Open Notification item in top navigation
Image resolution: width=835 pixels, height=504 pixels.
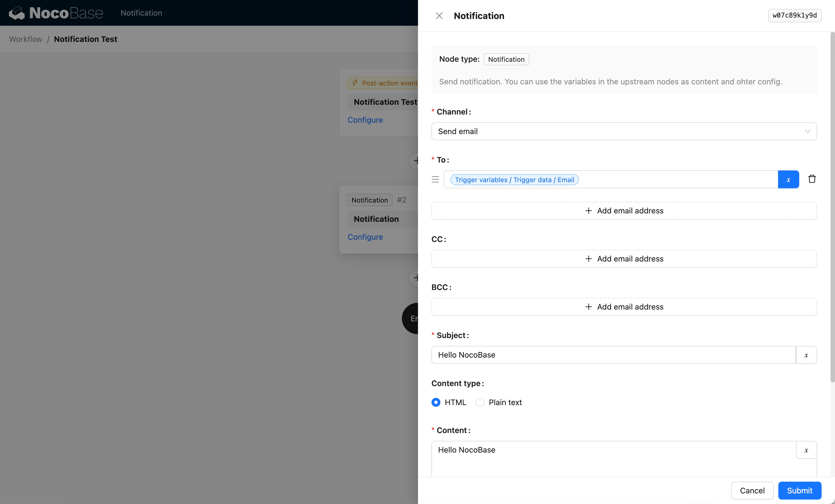coord(141,13)
